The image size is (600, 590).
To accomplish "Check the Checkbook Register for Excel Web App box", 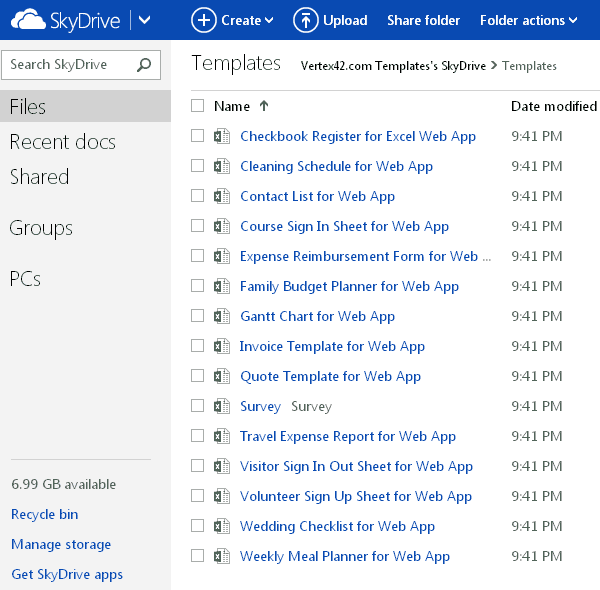I will [x=197, y=135].
